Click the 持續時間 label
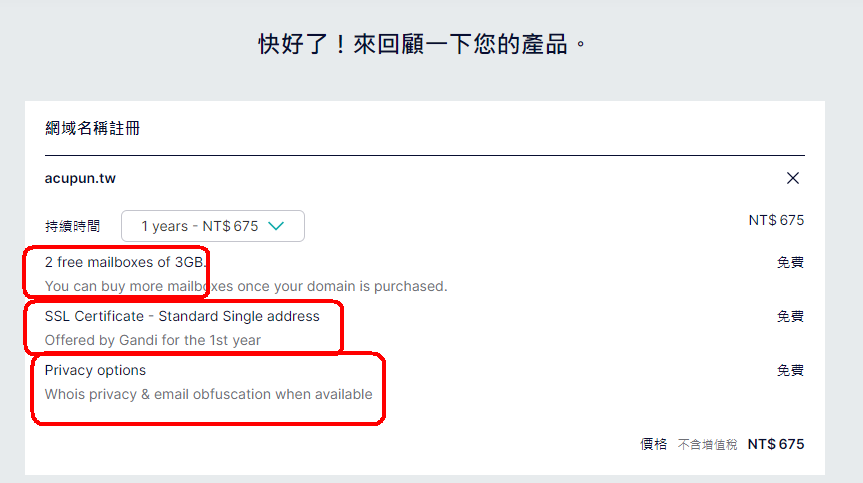Screen dimensions: 863x483 coord(72,226)
